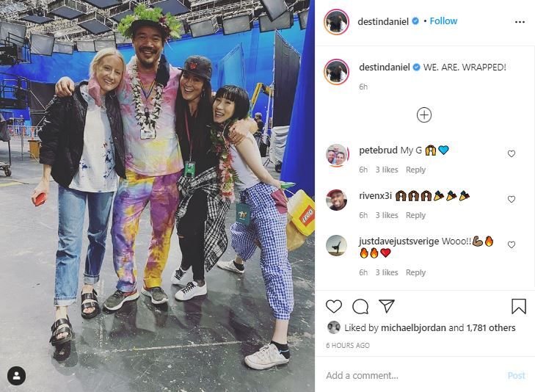Share post via paper plane icon
This screenshot has width=535, height=392.
[387, 306]
